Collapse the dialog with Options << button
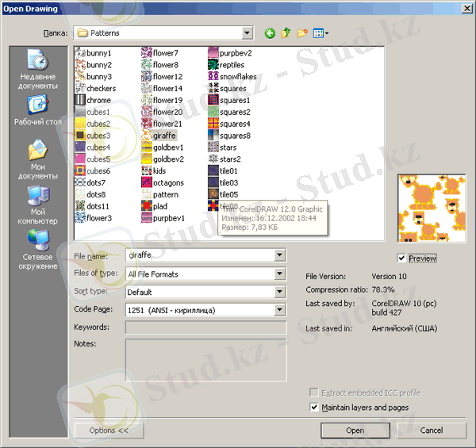This screenshot has width=476, height=448. pyautogui.click(x=109, y=430)
